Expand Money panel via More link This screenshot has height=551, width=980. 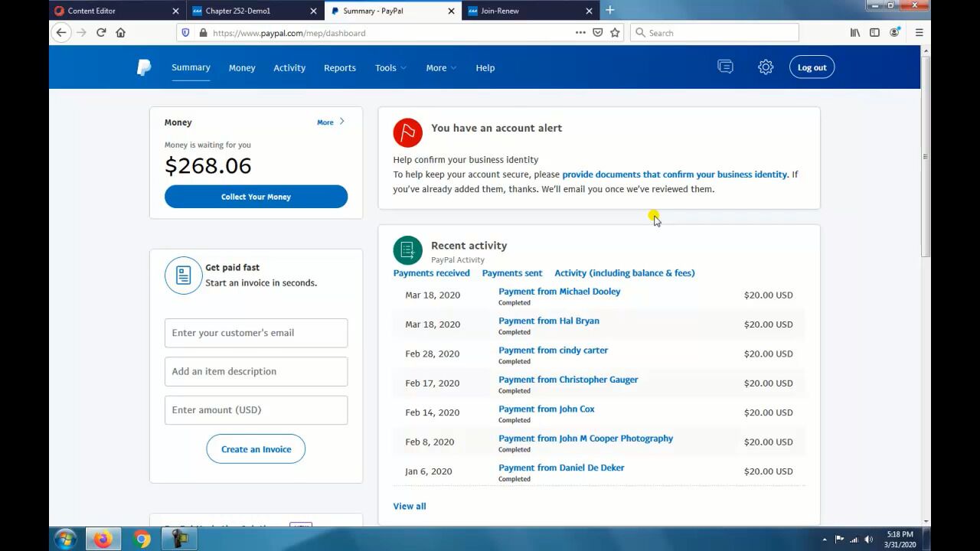coord(330,122)
